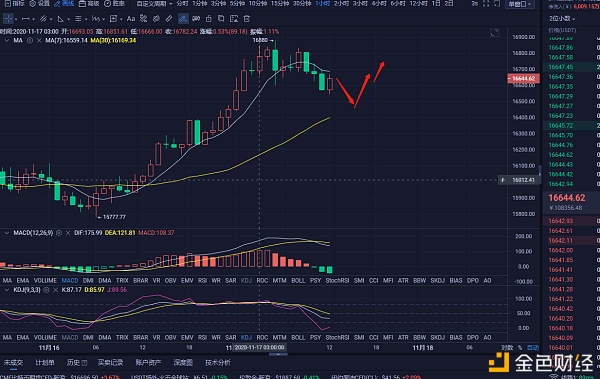Open MA indicator settings gear
Image resolution: width=600 pixels, height=379 pixels.
coord(29,40)
